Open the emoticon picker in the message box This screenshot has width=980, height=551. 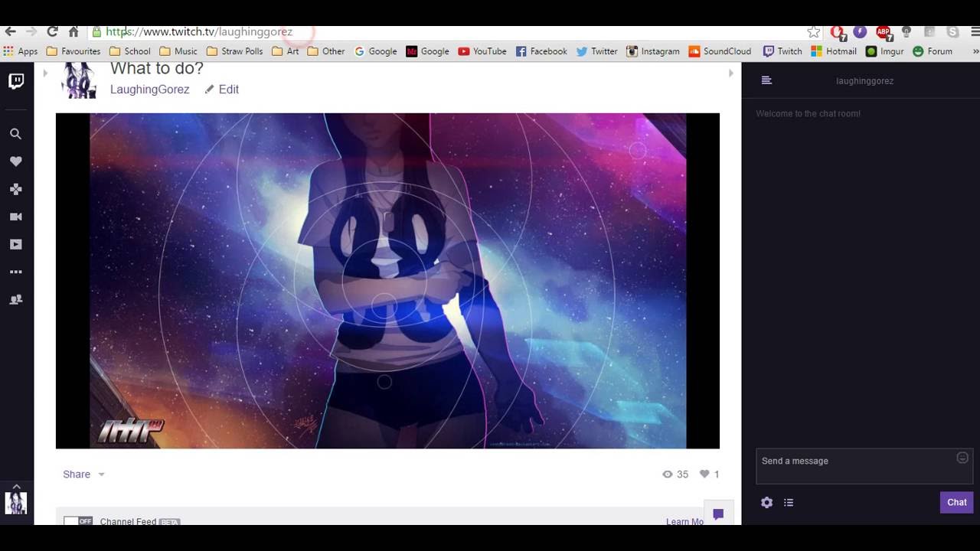[x=962, y=458]
